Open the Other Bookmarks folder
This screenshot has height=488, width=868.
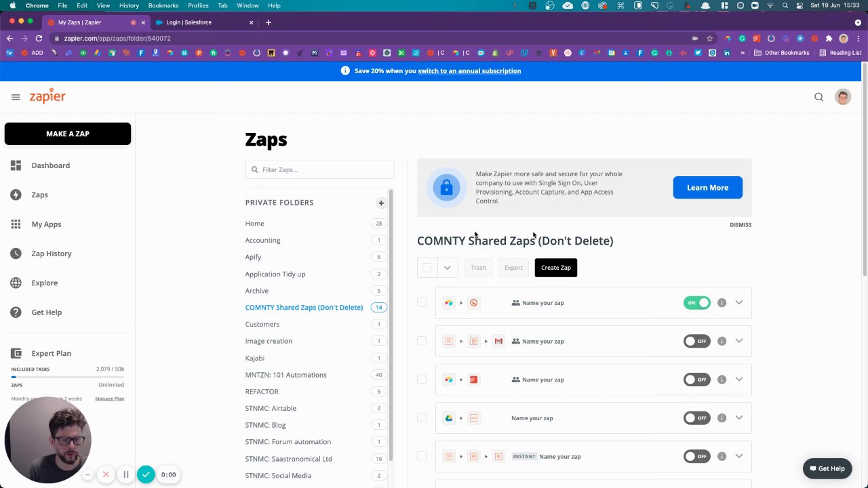[781, 53]
